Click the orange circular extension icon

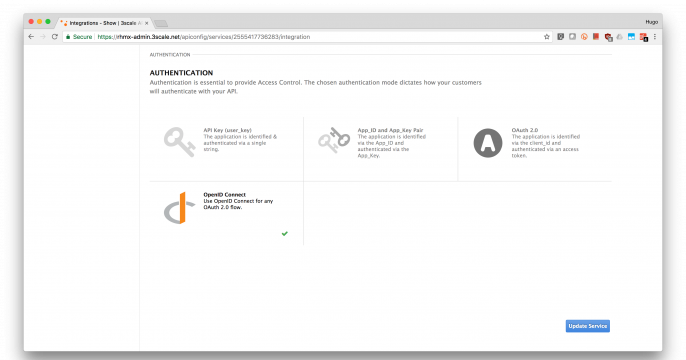[584, 37]
